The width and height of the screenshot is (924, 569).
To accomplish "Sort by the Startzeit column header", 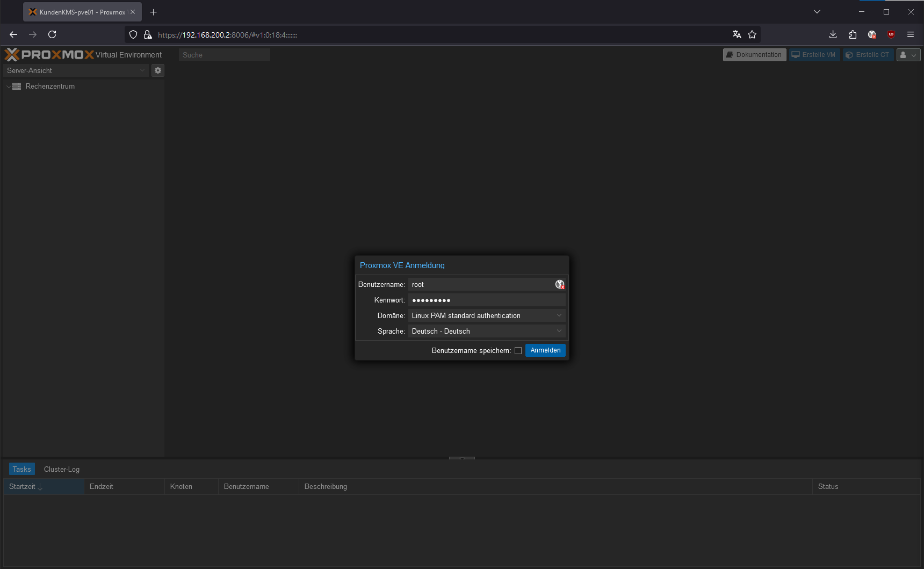I will 23,486.
